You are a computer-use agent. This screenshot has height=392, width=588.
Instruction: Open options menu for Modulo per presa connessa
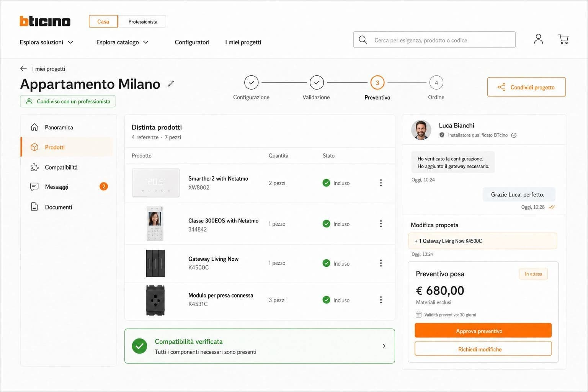click(381, 300)
